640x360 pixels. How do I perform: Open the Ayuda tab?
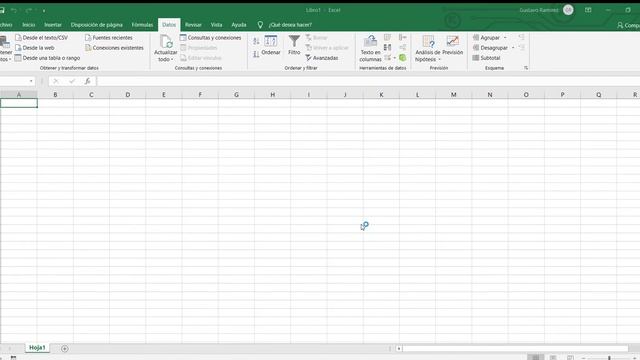click(239, 25)
